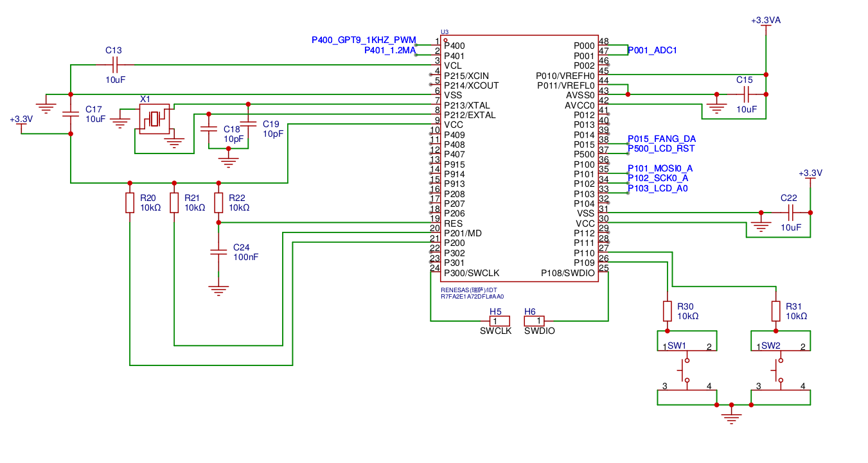Select the H5 header connector box
The height and width of the screenshot is (463, 868).
tap(499, 320)
